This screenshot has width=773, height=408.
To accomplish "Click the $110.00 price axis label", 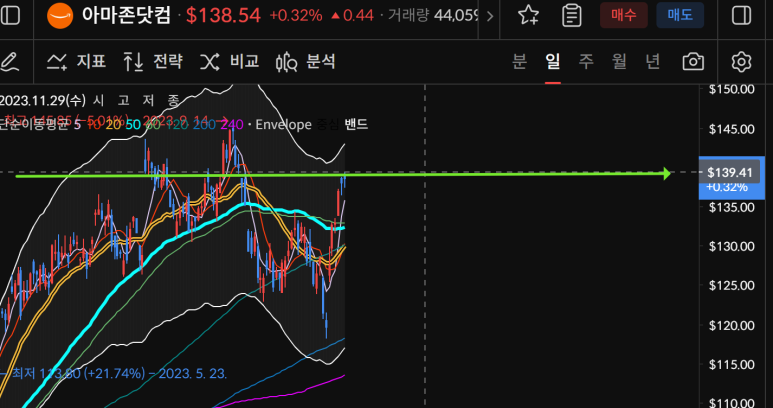I will pyautogui.click(x=732, y=403).
